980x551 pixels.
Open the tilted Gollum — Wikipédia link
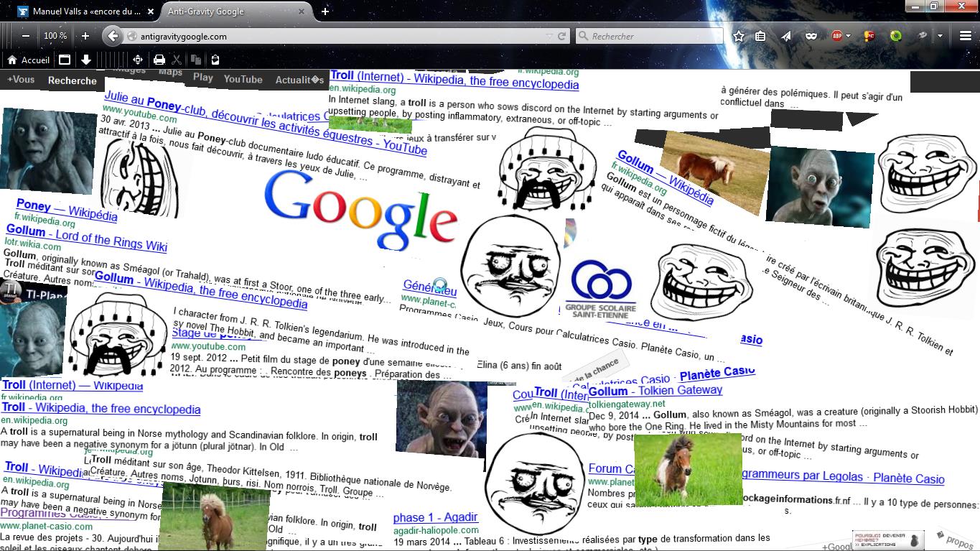click(x=666, y=178)
